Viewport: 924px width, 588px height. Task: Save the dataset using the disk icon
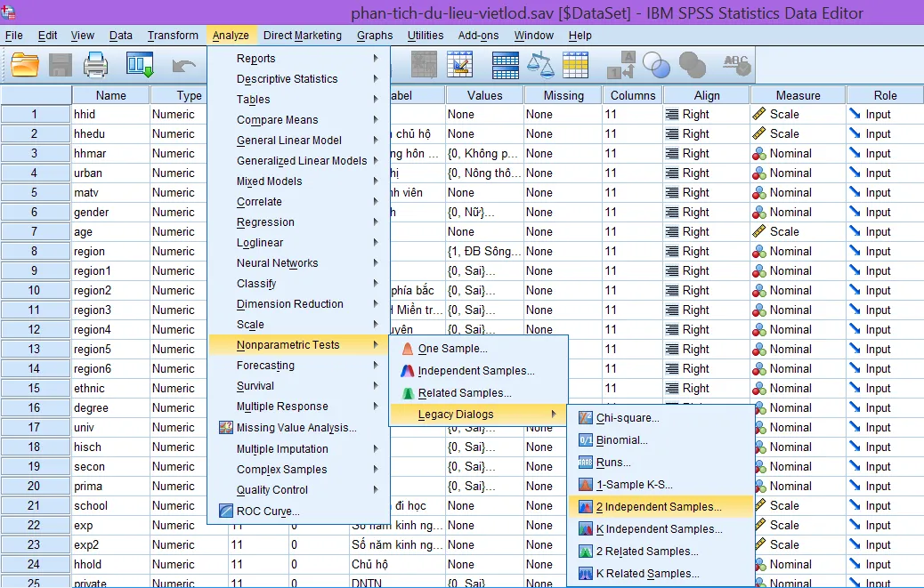click(x=59, y=64)
